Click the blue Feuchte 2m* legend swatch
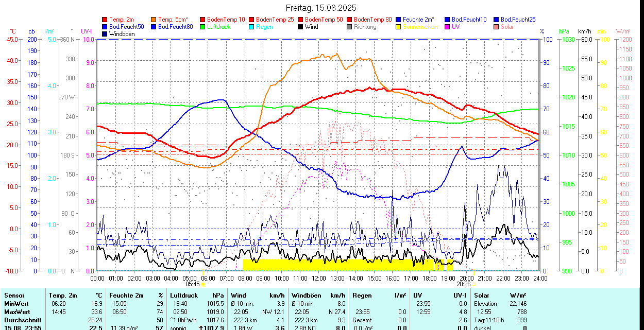The height and width of the screenshot is (330, 644). pos(398,19)
